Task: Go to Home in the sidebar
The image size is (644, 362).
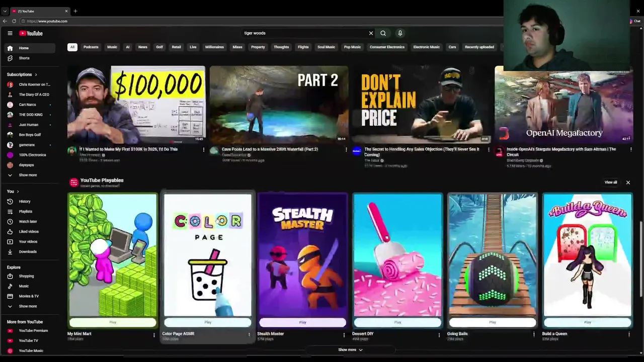Action: (x=30, y=48)
